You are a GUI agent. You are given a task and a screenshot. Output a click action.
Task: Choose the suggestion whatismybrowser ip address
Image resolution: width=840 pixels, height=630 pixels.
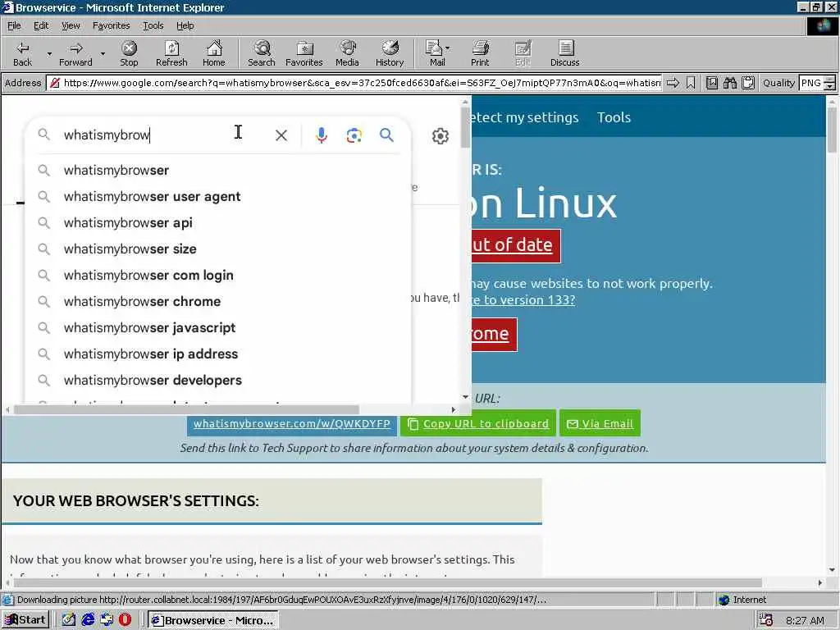point(217,354)
